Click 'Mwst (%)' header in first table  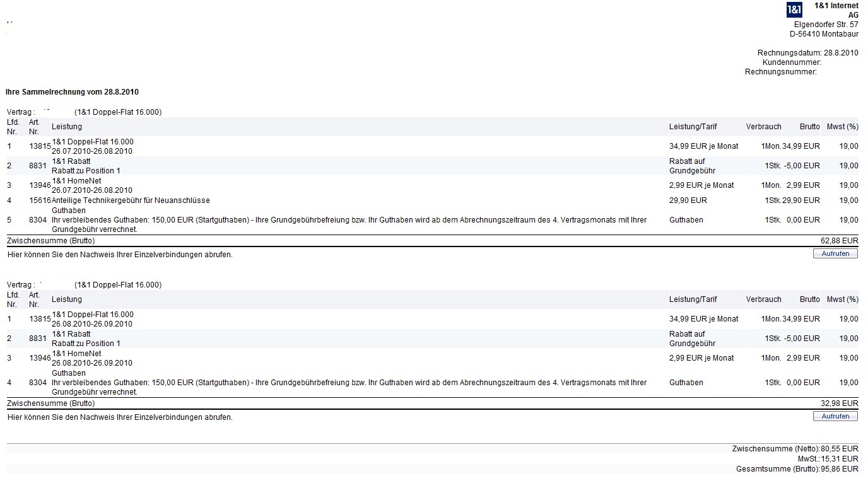(x=843, y=127)
